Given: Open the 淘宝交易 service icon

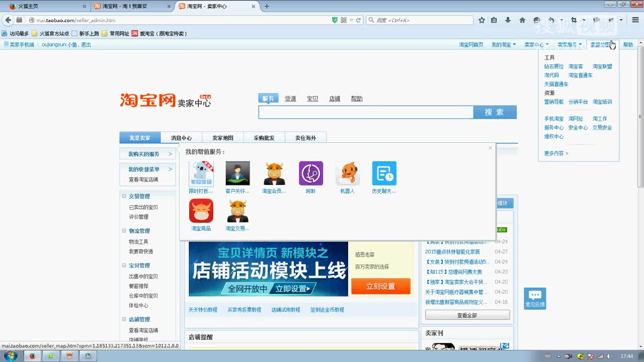Looking at the screenshot, I should coord(237,211).
